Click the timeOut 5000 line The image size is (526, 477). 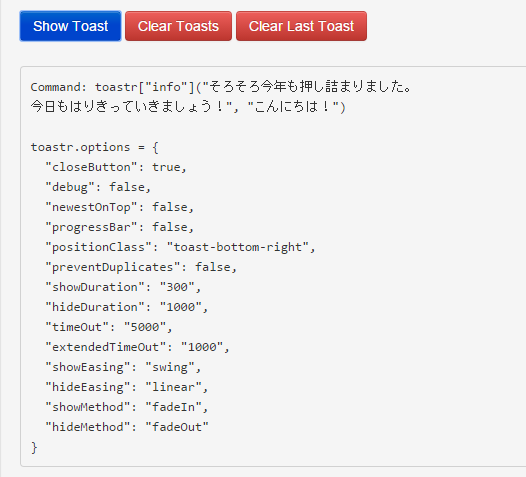click(109, 327)
